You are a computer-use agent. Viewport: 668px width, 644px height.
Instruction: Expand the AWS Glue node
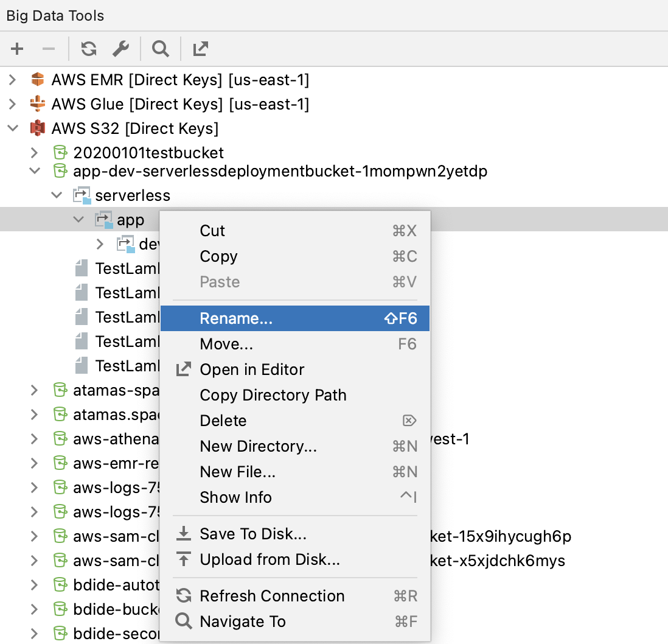[x=12, y=103]
